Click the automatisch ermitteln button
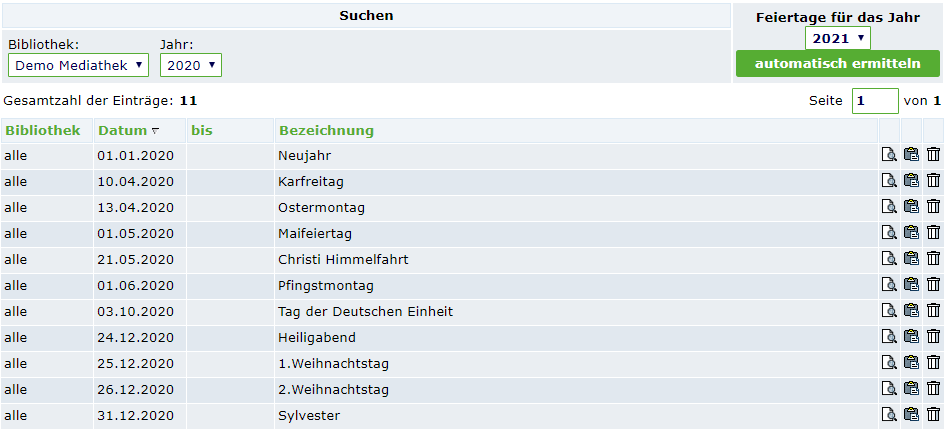 tap(837, 63)
